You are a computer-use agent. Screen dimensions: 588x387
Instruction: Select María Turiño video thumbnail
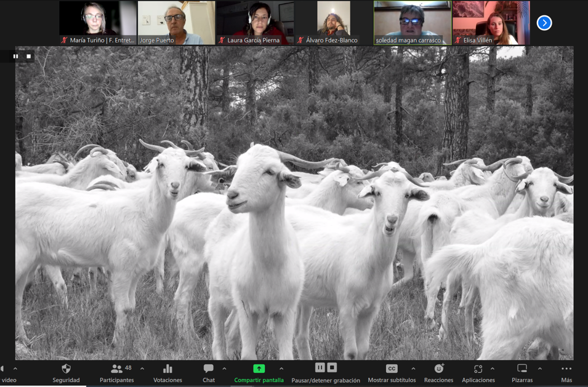click(x=98, y=23)
